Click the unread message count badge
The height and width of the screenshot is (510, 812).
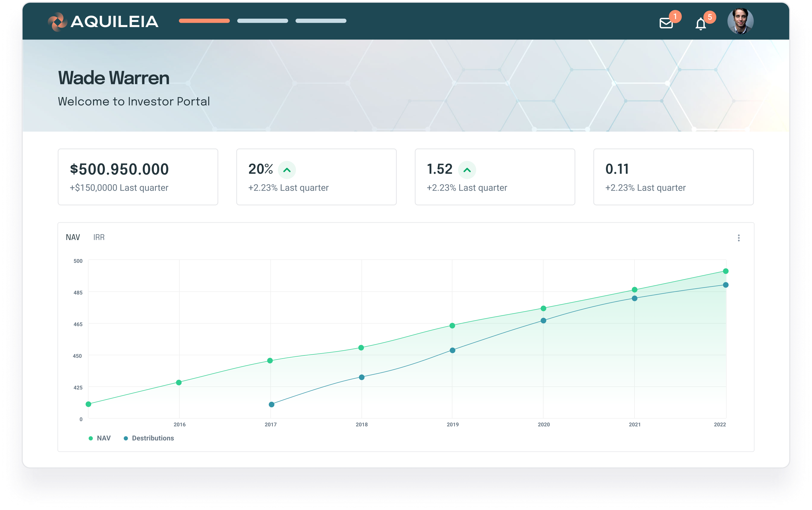coord(676,16)
